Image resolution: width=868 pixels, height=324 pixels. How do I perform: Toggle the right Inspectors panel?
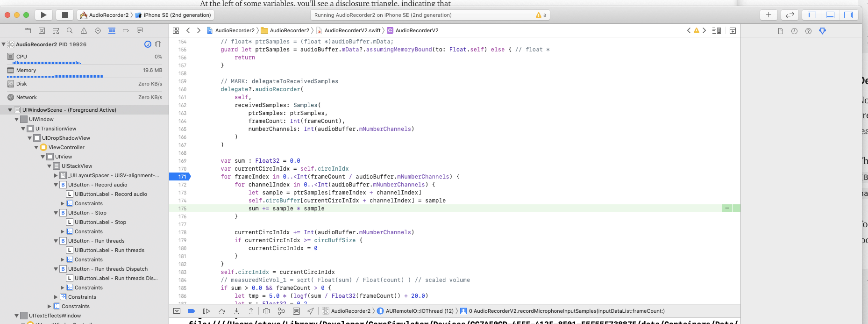click(848, 15)
